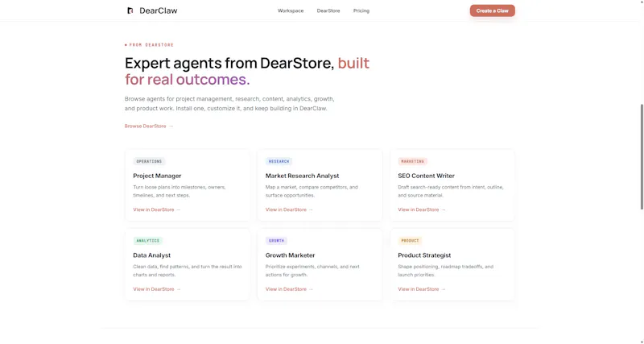This screenshot has height=344, width=644.
Task: Click the FROM DEARSTORE section label
Action: (x=149, y=45)
